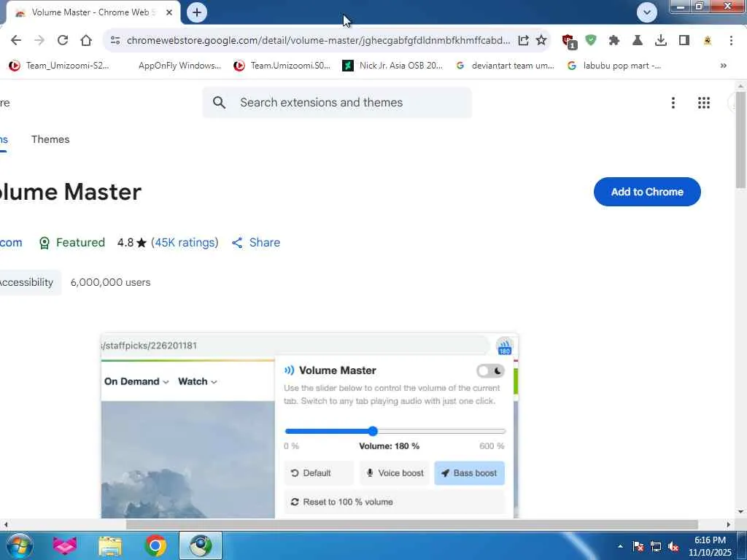The height and width of the screenshot is (560, 747).
Task: Click the Volume Master 180 badge icon in preview
Action: (x=505, y=346)
